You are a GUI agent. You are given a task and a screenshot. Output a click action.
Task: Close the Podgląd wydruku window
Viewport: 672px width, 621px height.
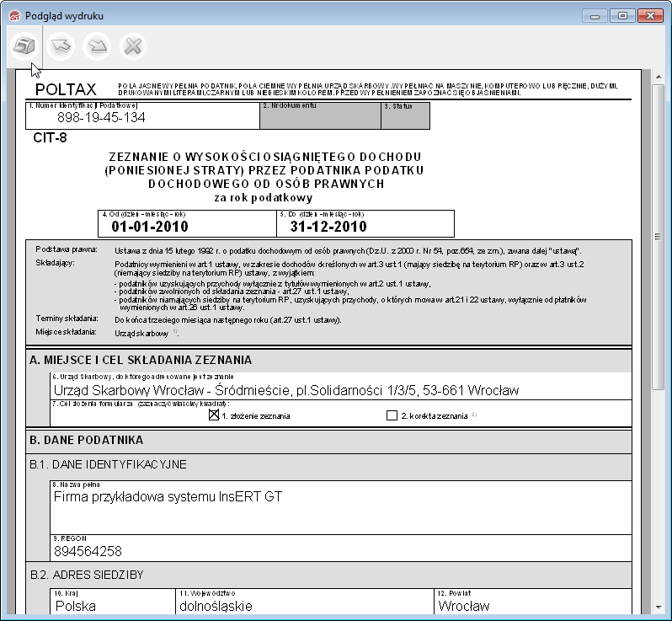pyautogui.click(x=651, y=15)
